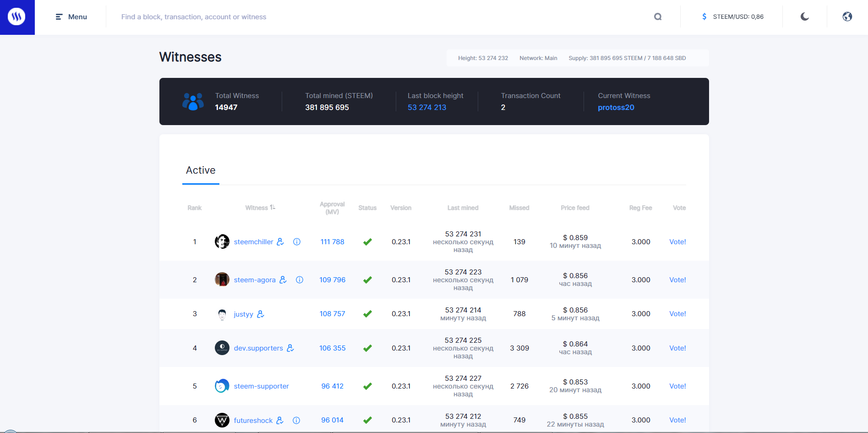Click the STEEM/USD price dollar icon
The height and width of the screenshot is (433, 868).
(704, 17)
